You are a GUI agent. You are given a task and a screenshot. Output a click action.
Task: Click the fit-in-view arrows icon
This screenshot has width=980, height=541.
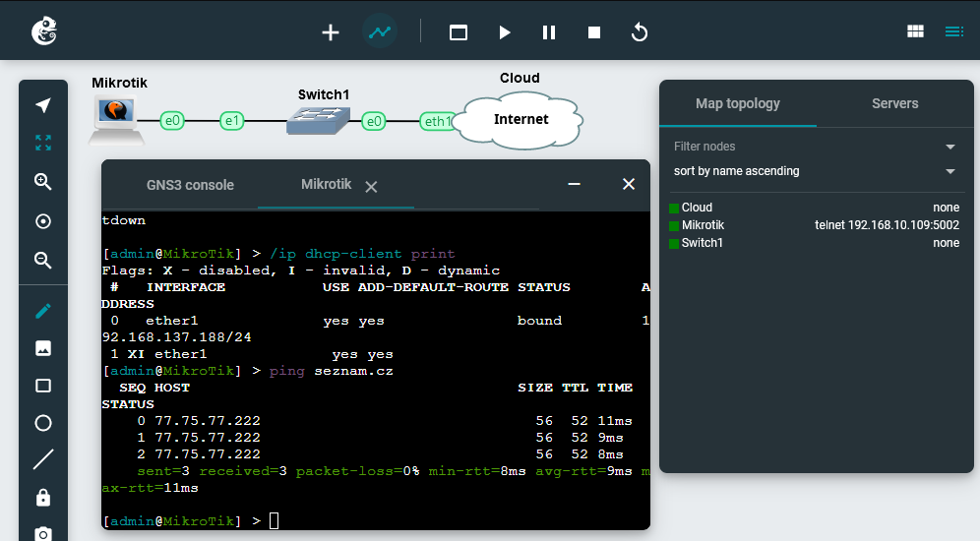43,143
